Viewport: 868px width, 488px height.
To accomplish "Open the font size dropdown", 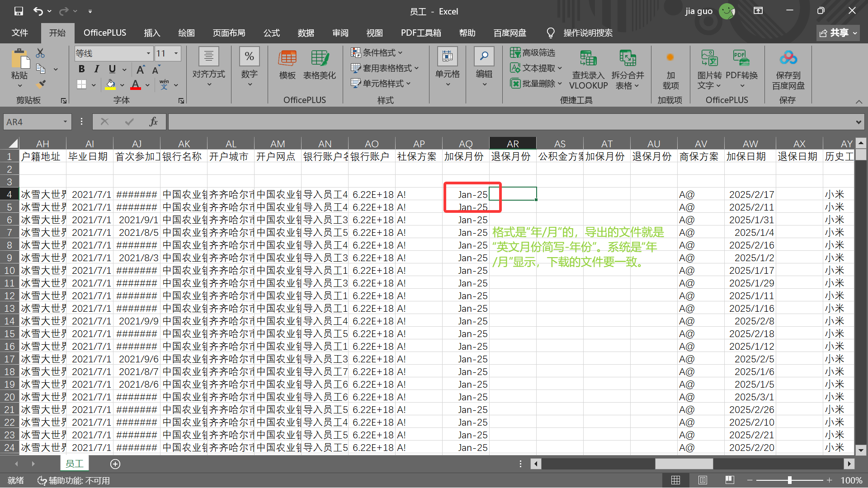I will point(176,53).
